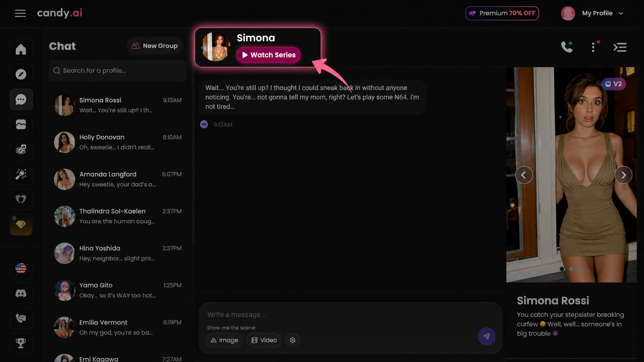Open the three-dot chat options menu

tap(593, 47)
